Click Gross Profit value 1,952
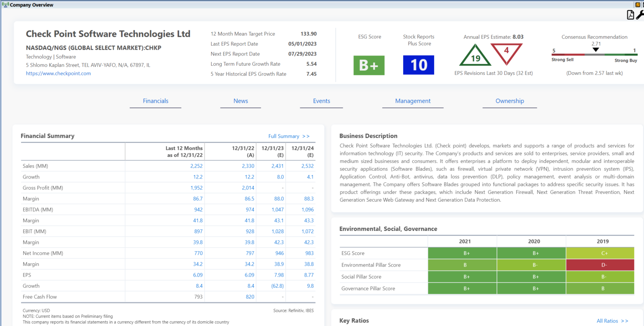 (196, 188)
